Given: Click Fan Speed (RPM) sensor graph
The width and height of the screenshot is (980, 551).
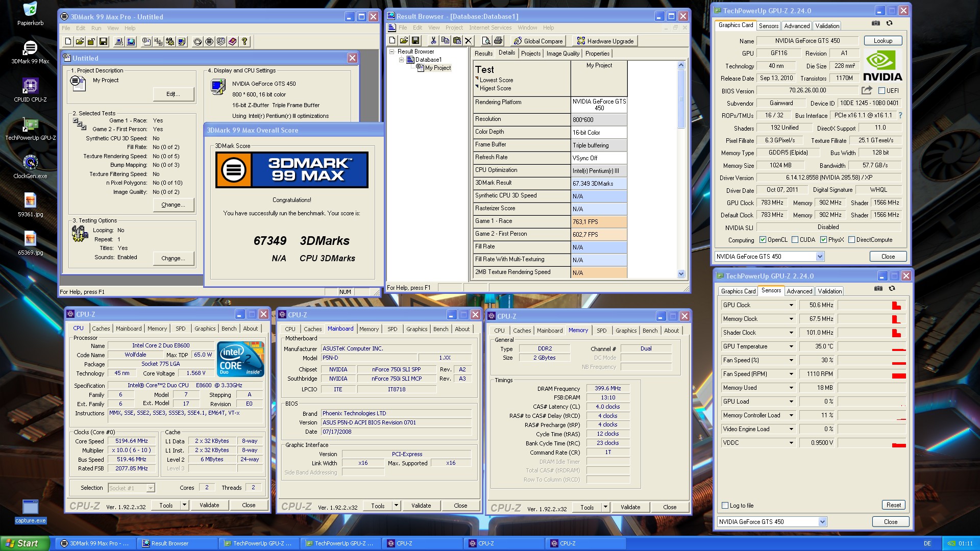Looking at the screenshot, I should pyautogui.click(x=872, y=374).
